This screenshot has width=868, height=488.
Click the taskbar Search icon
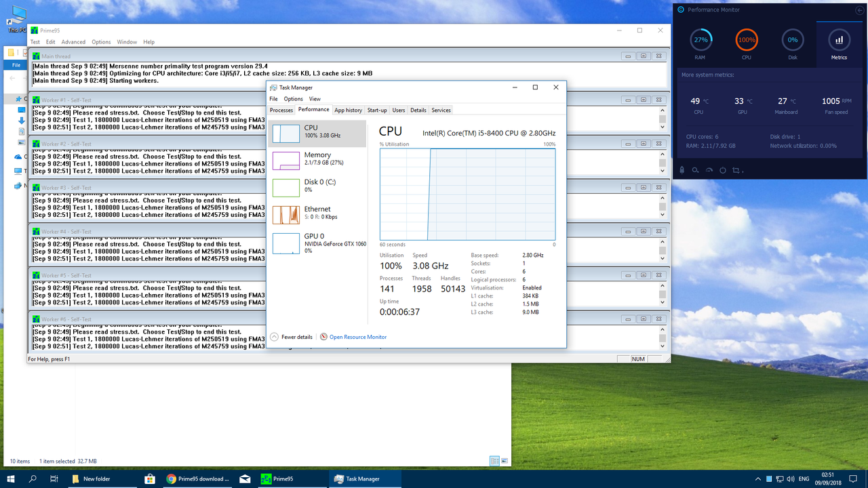(x=33, y=479)
